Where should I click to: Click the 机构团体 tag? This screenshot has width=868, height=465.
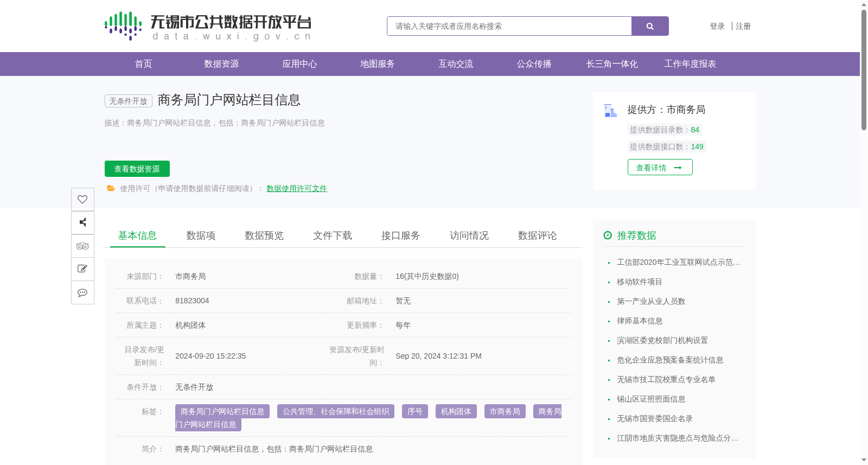tap(456, 411)
